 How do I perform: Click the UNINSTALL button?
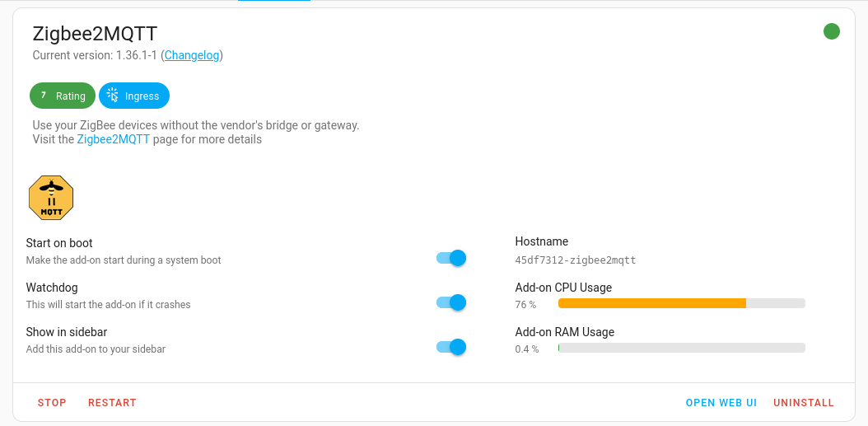[804, 403]
